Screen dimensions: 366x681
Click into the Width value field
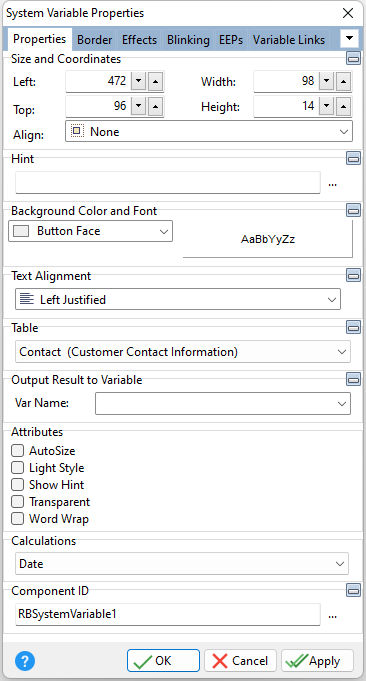point(286,81)
